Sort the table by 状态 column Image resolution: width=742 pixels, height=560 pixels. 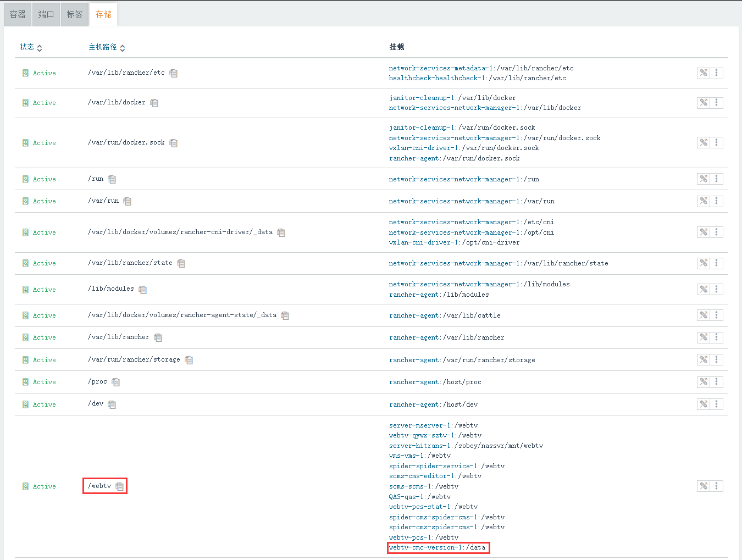pos(31,47)
